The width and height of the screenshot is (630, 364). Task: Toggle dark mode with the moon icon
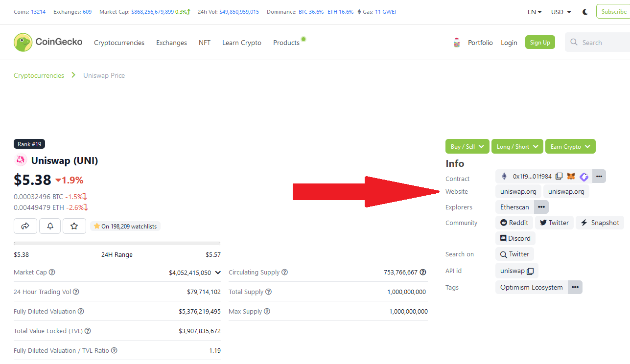point(585,12)
